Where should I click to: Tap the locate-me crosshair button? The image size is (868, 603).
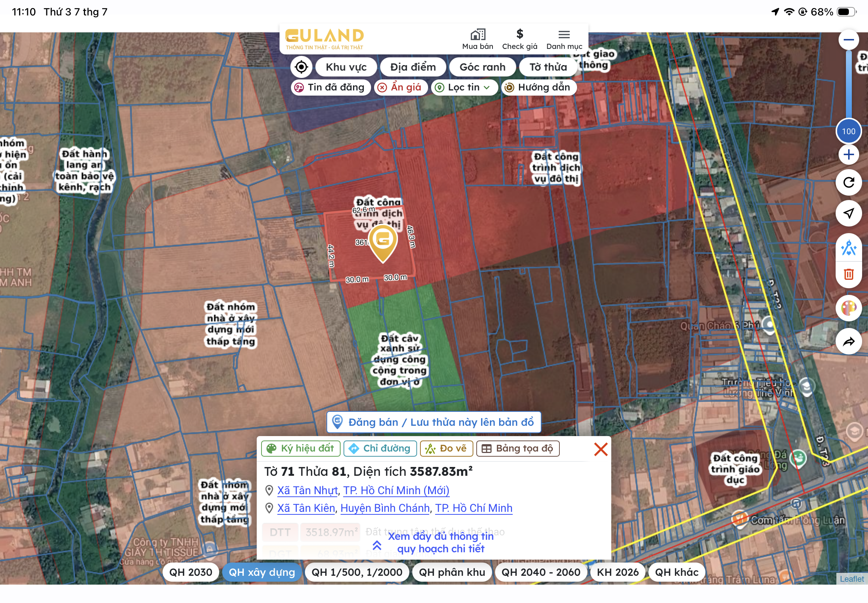(301, 67)
